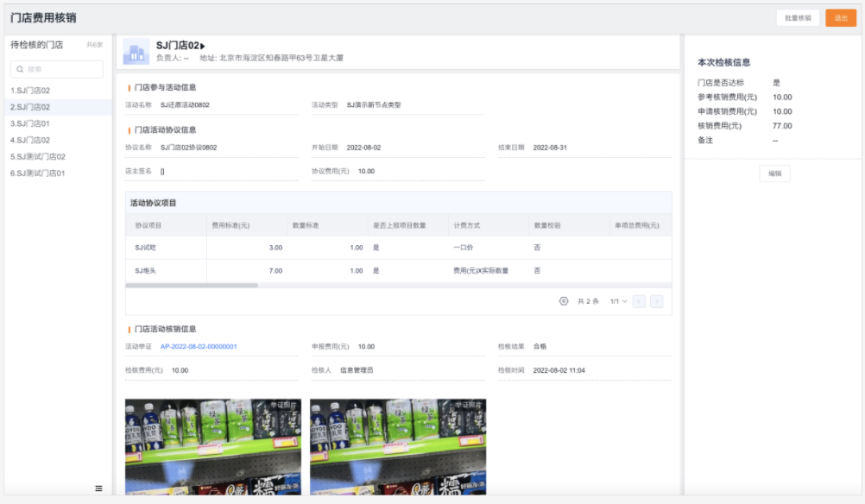Click the activity name value SJ还原活动0802

(185, 104)
